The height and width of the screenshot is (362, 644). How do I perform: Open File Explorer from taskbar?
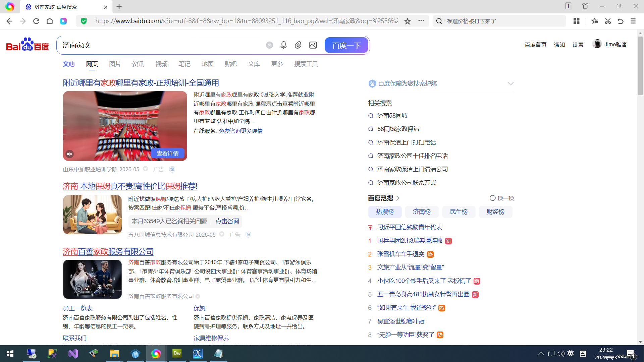114,354
